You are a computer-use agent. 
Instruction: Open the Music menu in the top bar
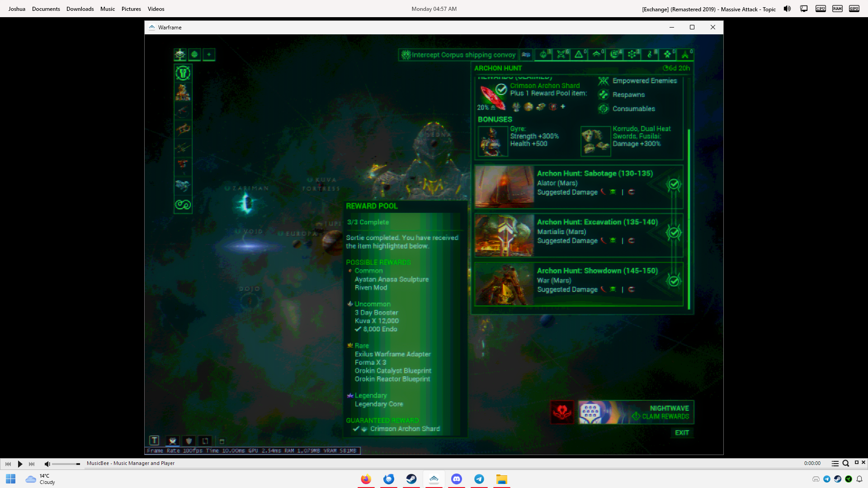(x=108, y=9)
